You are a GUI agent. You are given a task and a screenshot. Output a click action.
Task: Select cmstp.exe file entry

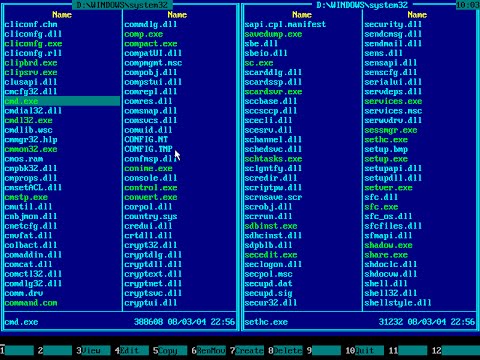click(26, 197)
